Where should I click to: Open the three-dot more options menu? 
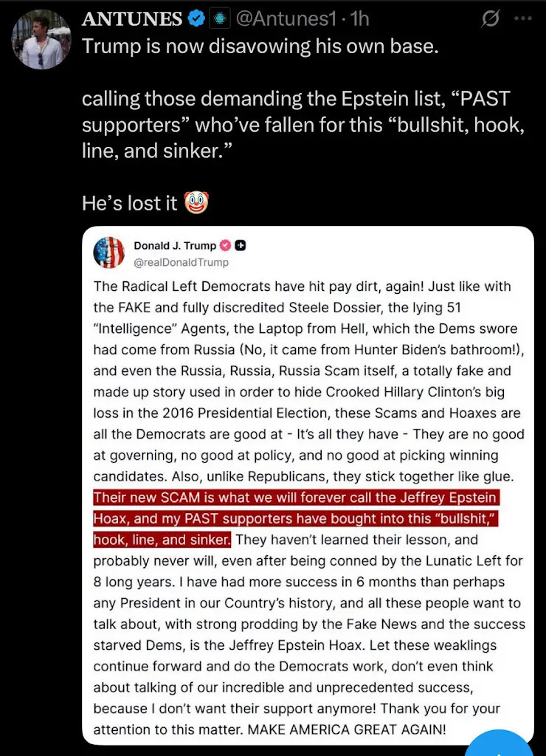[525, 18]
